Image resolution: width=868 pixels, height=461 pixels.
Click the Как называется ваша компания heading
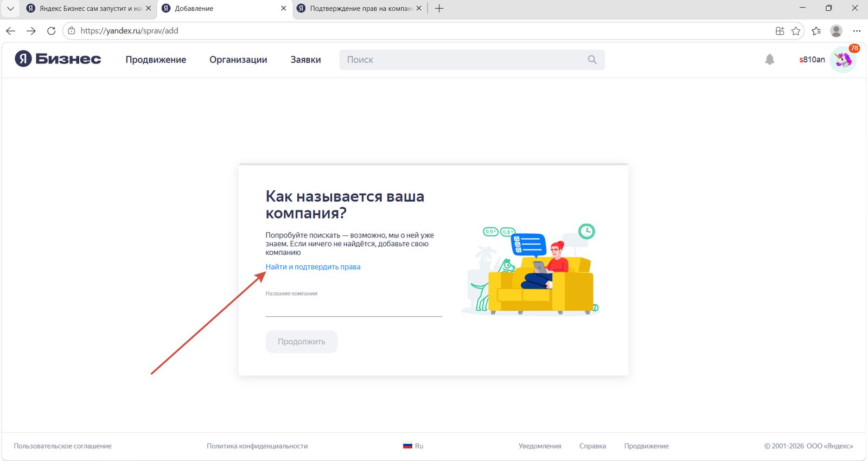344,204
